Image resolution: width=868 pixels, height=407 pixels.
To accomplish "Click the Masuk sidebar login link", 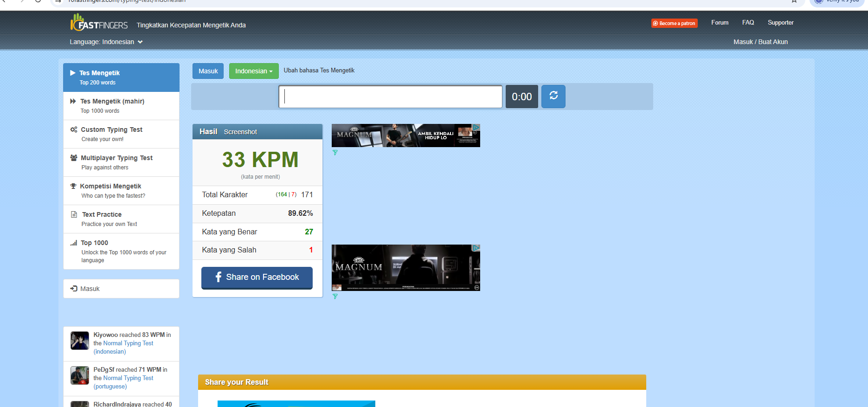I will click(x=121, y=289).
